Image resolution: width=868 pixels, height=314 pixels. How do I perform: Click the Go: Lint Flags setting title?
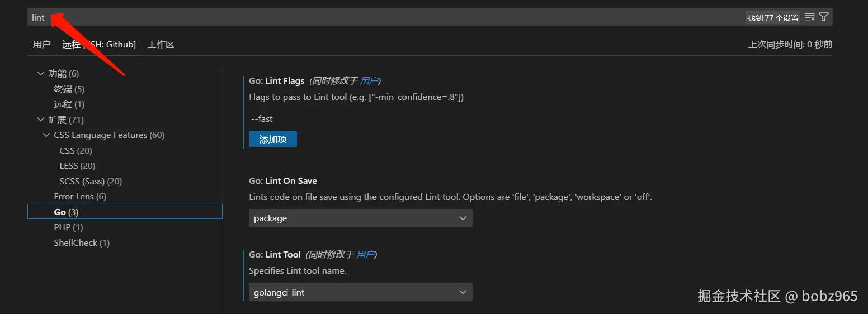277,81
